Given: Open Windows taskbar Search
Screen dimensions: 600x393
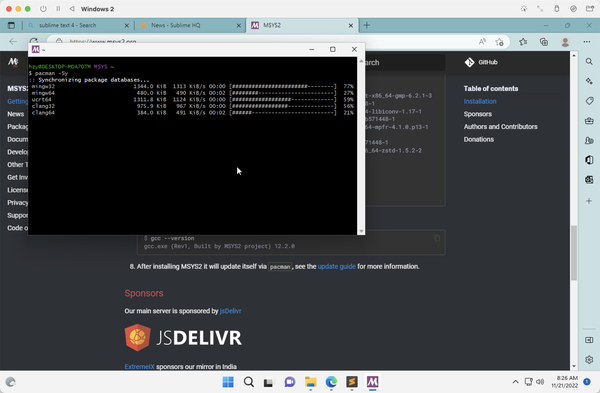Looking at the screenshot, I should (x=249, y=382).
